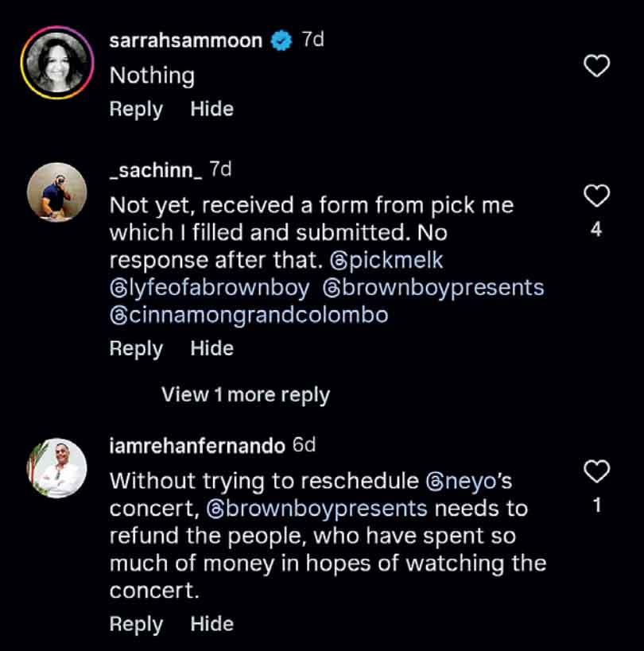Reply to _sachinn_'s comment

pyautogui.click(x=136, y=348)
